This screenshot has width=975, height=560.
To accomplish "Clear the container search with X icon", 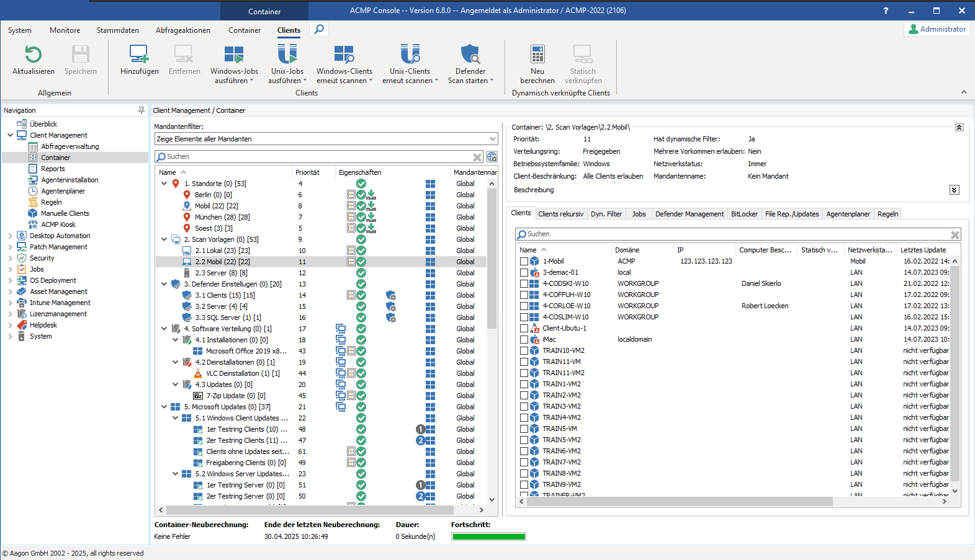I will (477, 157).
